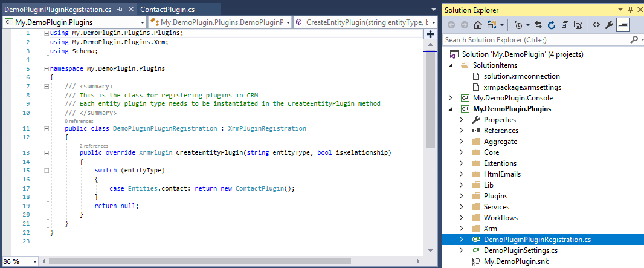
Task: Click the View Code icon
Action: pyautogui.click(x=596, y=25)
